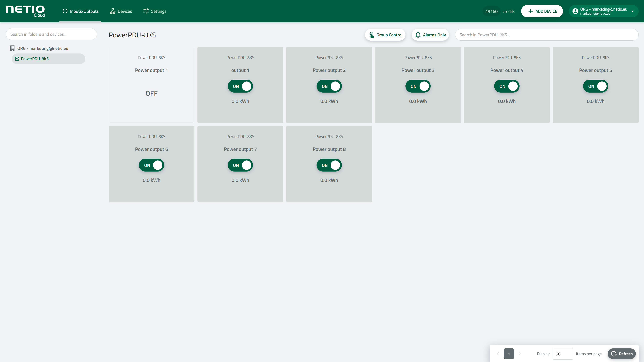Toggle the Power output 3 switch
Image resolution: width=644 pixels, height=362 pixels.
tap(418, 86)
